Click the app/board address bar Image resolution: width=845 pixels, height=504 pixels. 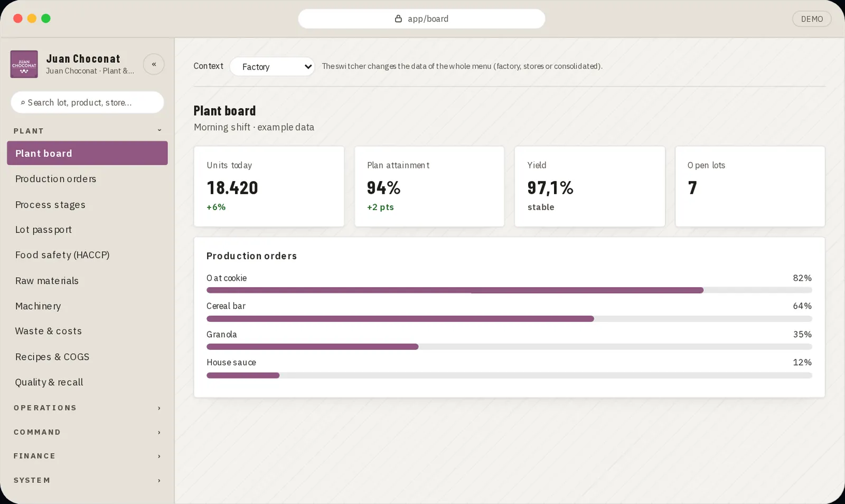[421, 18]
